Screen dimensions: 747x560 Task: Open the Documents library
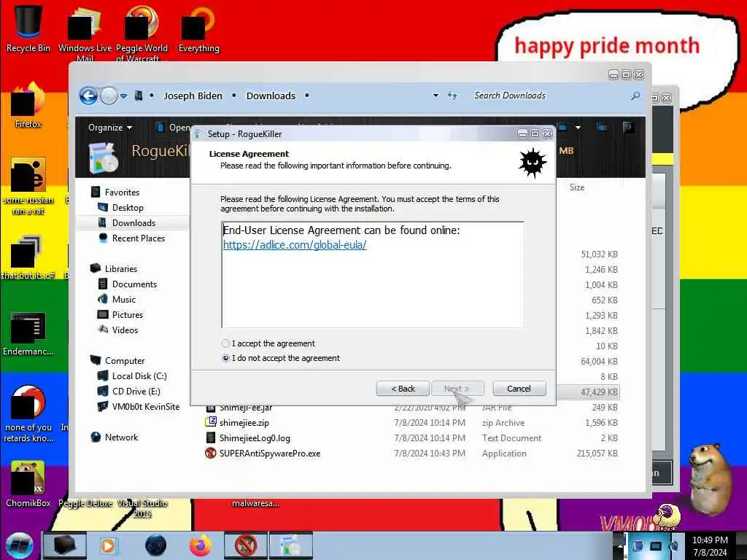pyautogui.click(x=134, y=284)
